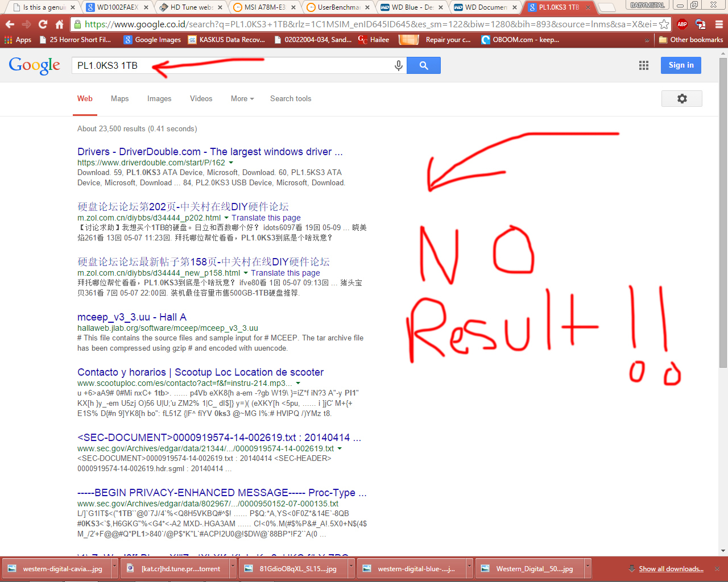728x582 pixels.
Task: Open the Apps bookmarks shortcut
Action: (x=18, y=40)
